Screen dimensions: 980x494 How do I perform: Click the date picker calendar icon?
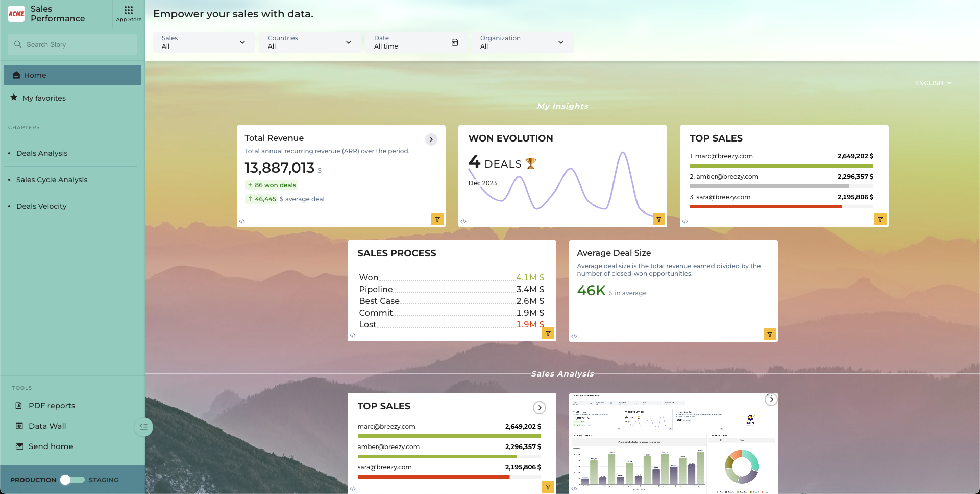click(454, 42)
